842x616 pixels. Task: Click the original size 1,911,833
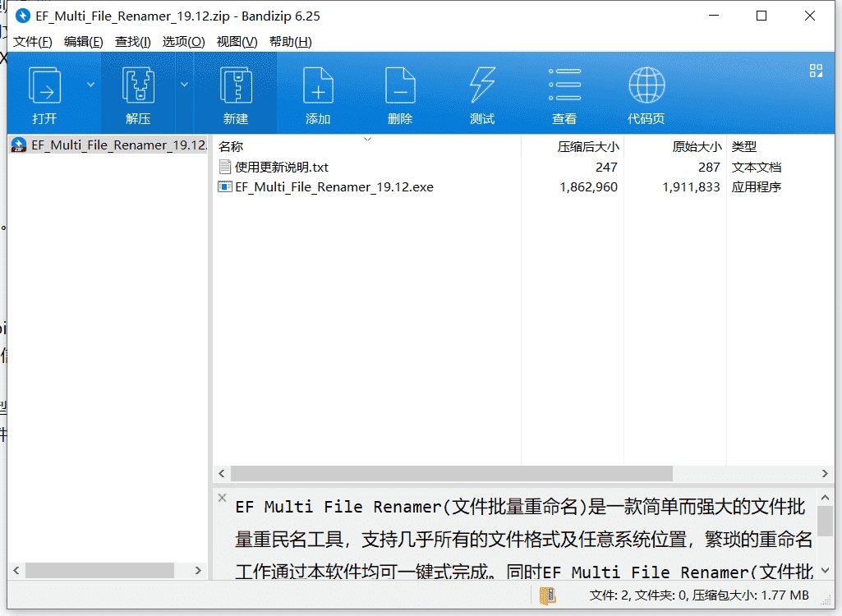click(691, 187)
